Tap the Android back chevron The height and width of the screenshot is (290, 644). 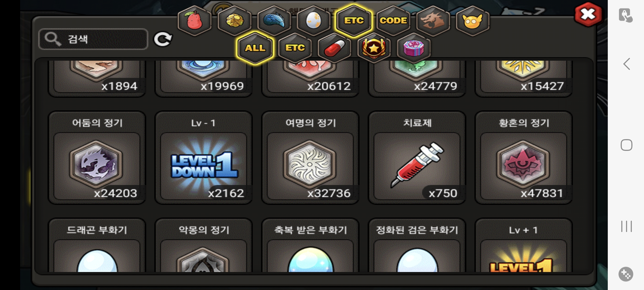pos(627,64)
